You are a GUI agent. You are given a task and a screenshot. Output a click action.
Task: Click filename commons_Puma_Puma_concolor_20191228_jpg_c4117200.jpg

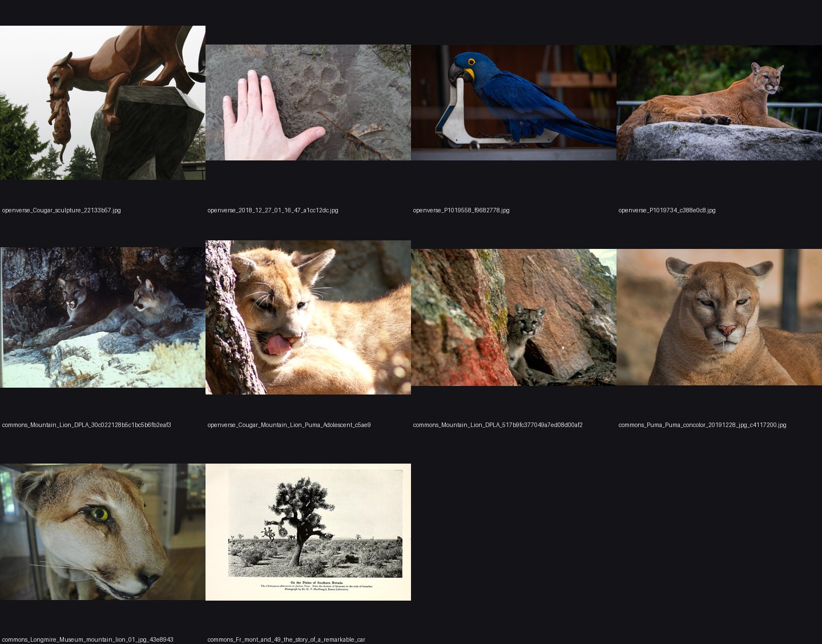[702, 425]
